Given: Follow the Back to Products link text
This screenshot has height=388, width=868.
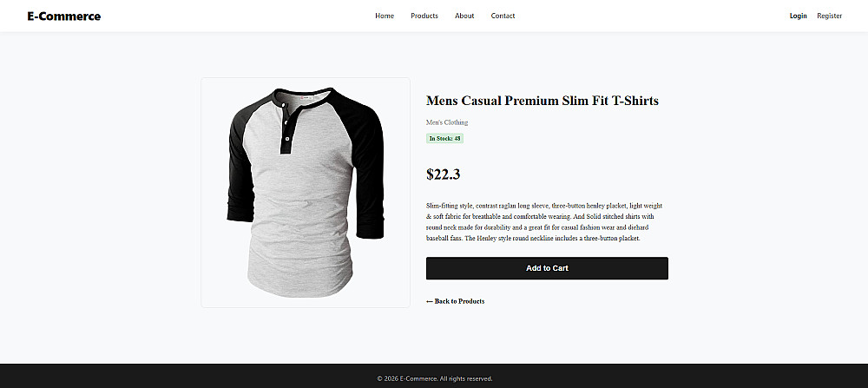Looking at the screenshot, I should (x=459, y=301).
